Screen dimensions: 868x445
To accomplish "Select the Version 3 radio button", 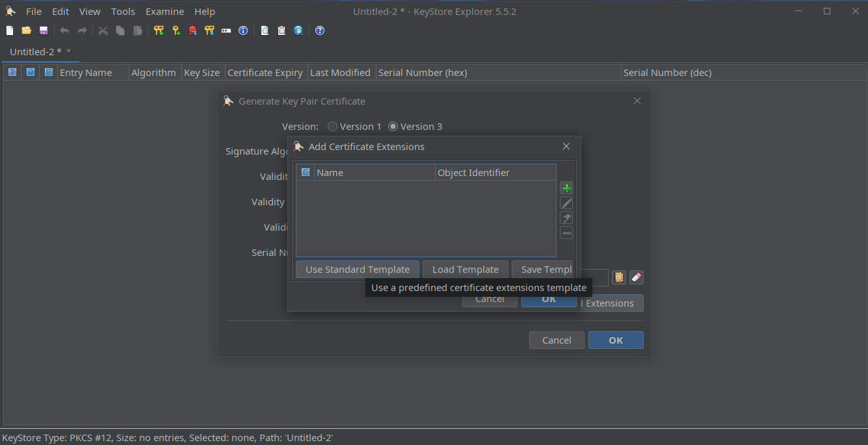I will [393, 127].
